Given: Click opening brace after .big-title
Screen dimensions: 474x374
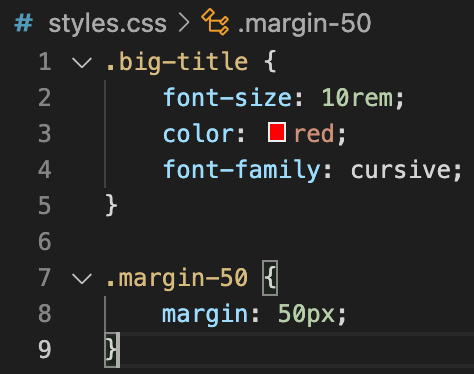Looking at the screenshot, I should [270, 61].
